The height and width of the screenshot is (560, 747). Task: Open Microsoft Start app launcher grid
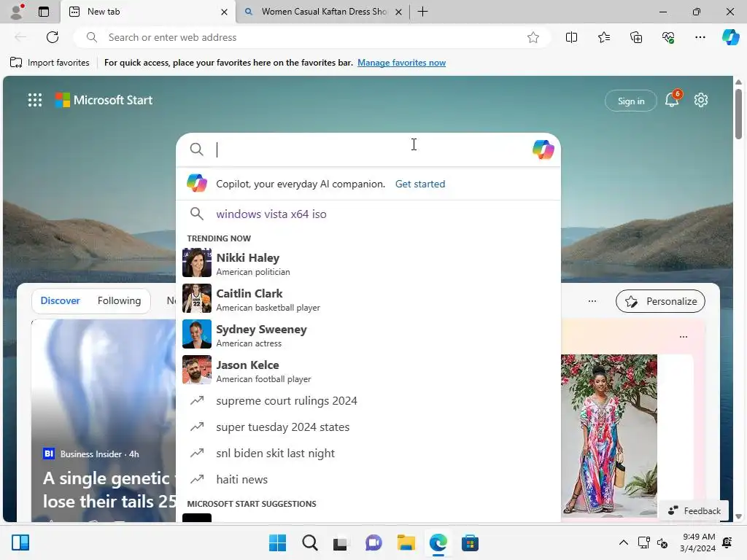35,100
